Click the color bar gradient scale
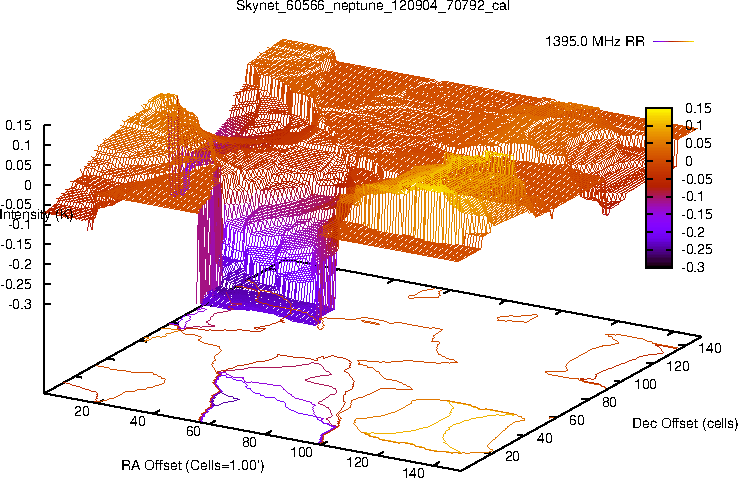This screenshot has height=478, width=738. point(659,188)
